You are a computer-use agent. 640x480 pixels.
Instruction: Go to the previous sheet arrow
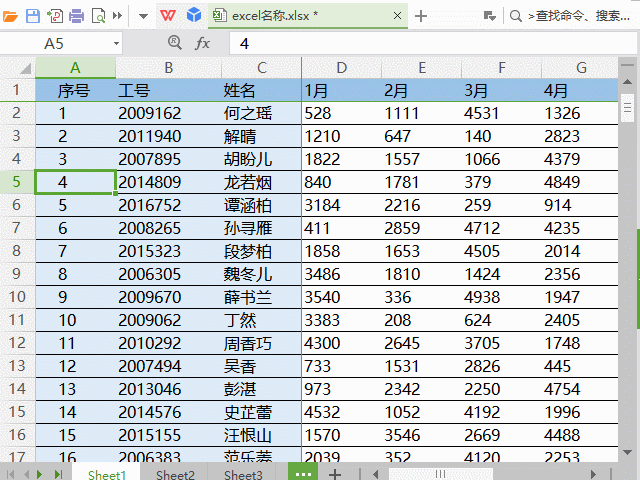tap(27, 474)
